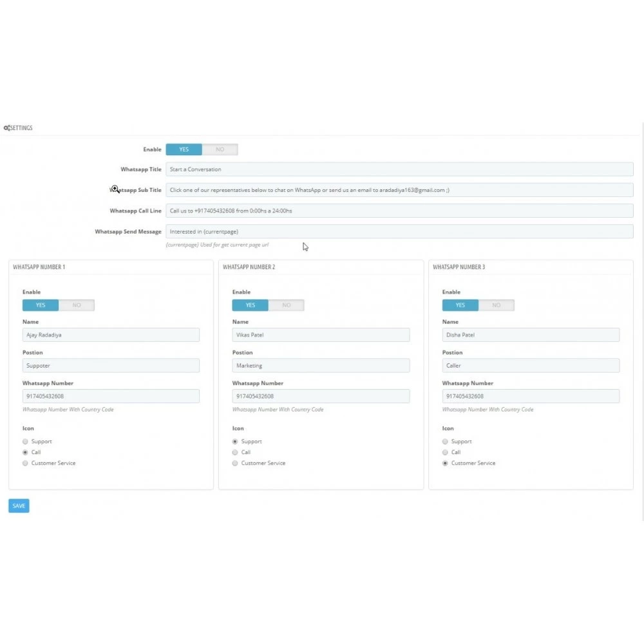The height and width of the screenshot is (644, 644).
Task: Enable YES for Whatsapp Number 1
Action: click(x=40, y=305)
